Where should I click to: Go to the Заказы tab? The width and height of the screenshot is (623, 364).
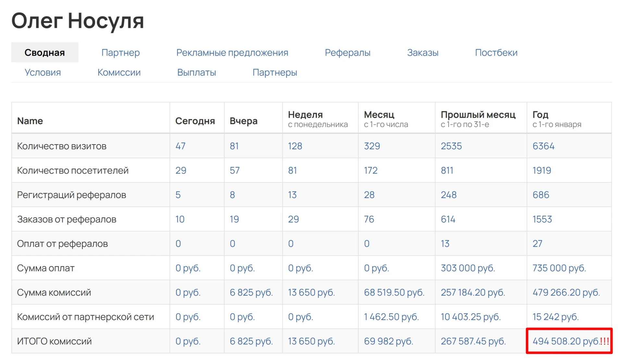coord(423,53)
